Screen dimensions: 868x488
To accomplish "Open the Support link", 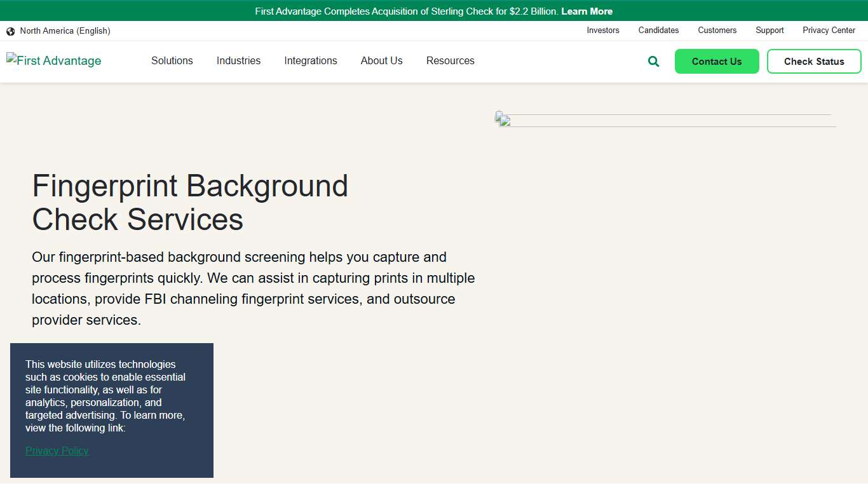I will pos(770,30).
